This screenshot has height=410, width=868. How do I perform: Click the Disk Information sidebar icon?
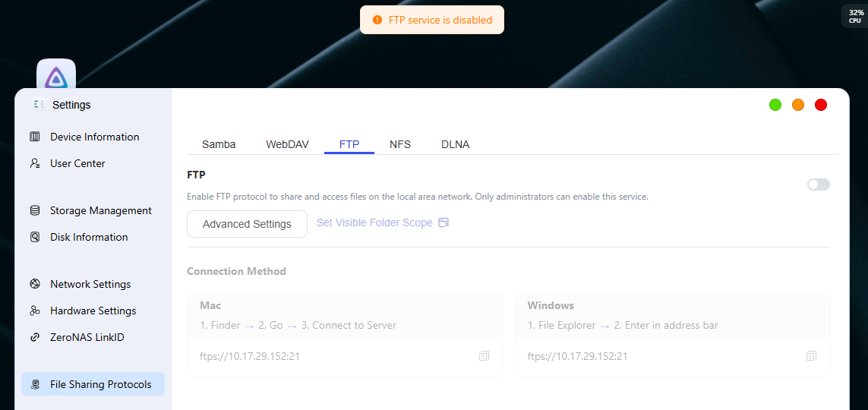(35, 237)
